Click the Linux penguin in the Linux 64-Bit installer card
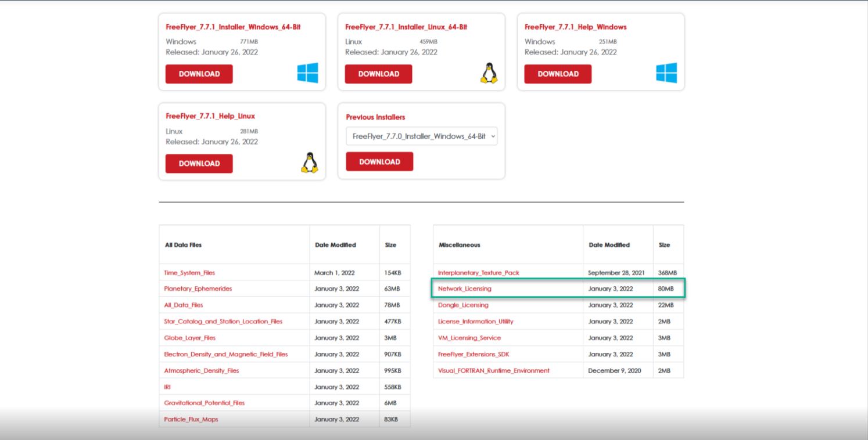Screen dimensions: 868x440 click(x=489, y=73)
